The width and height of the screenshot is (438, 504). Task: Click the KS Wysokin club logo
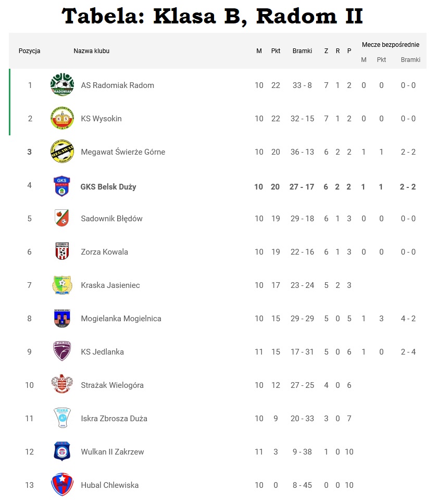(62, 118)
